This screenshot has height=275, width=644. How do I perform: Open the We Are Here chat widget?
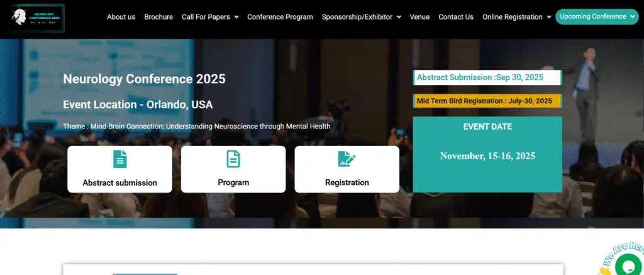point(628,265)
